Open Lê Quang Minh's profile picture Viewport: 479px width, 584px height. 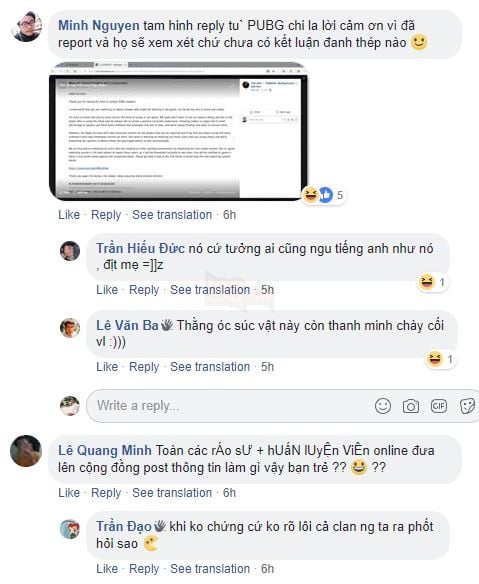tap(26, 451)
